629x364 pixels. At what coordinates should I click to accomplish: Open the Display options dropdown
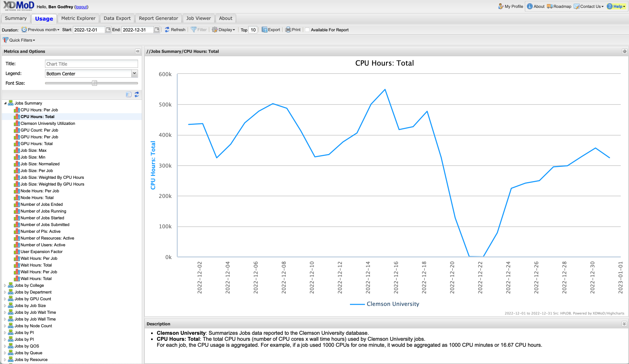[x=224, y=30]
